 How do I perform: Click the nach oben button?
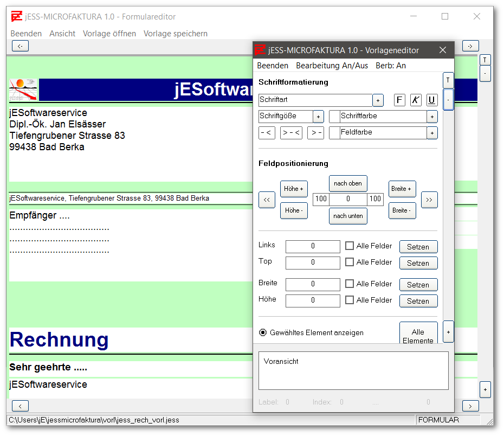348,183
